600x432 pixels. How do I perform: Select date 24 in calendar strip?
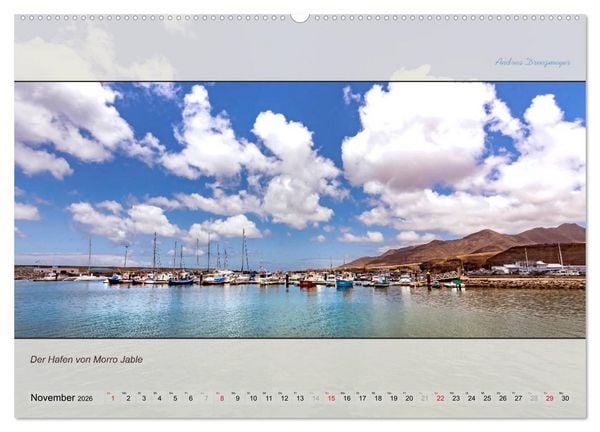coord(472,398)
